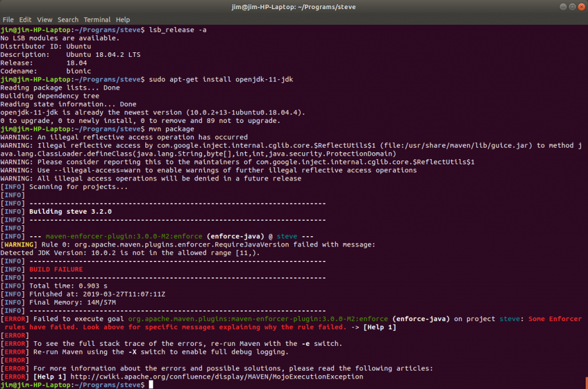Click the '[Help 1]' label before the URL
Viewport: 588px width, 389px height.
coord(50,376)
